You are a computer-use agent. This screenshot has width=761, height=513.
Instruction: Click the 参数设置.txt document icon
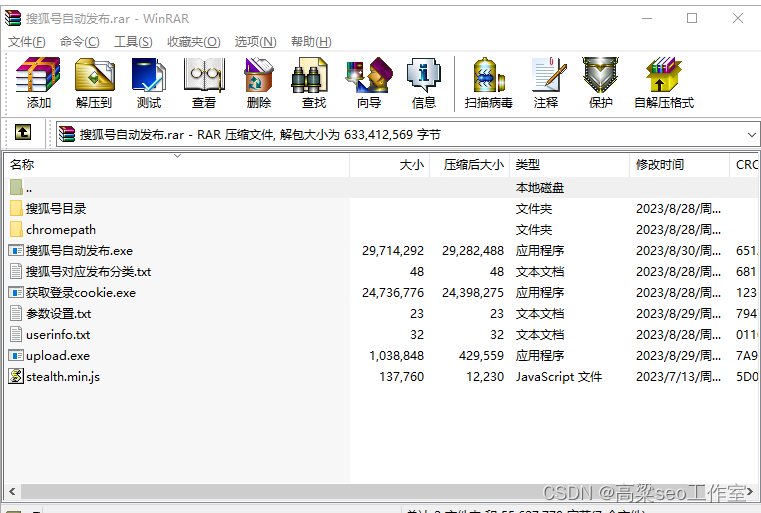pos(16,314)
